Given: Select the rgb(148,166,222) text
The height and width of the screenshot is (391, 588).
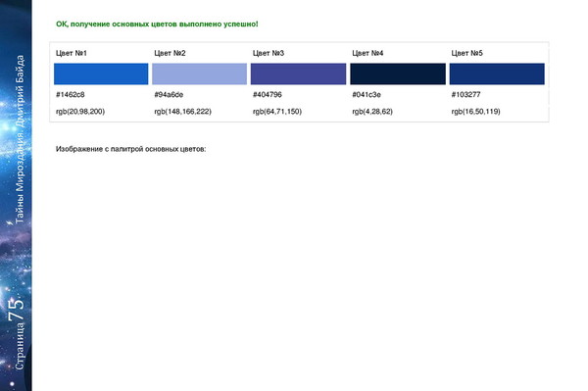Looking at the screenshot, I should (x=182, y=112).
